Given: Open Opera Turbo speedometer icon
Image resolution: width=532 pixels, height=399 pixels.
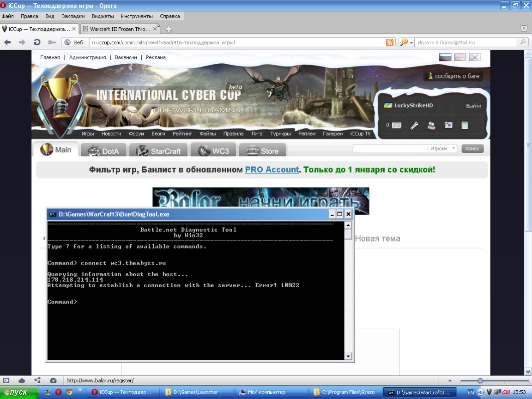Looking at the screenshot, I should [53, 381].
